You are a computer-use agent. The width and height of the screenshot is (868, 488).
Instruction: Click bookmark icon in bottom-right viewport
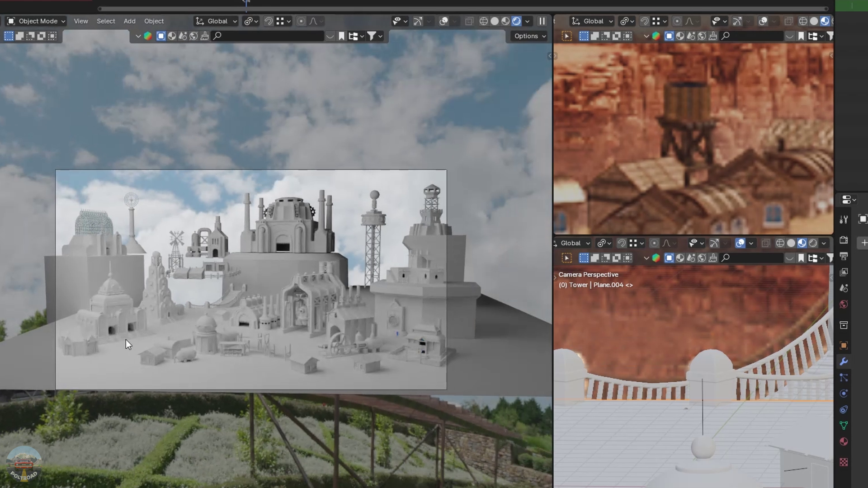click(x=801, y=258)
